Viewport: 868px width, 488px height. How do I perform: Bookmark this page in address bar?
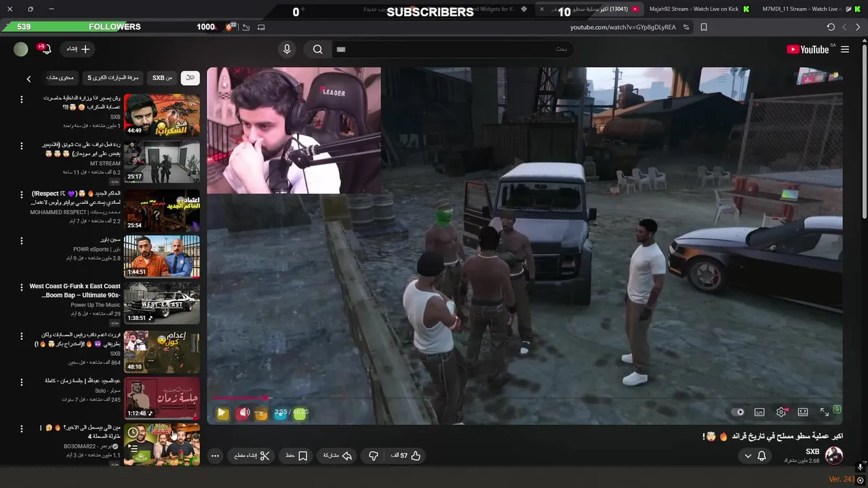tap(704, 27)
